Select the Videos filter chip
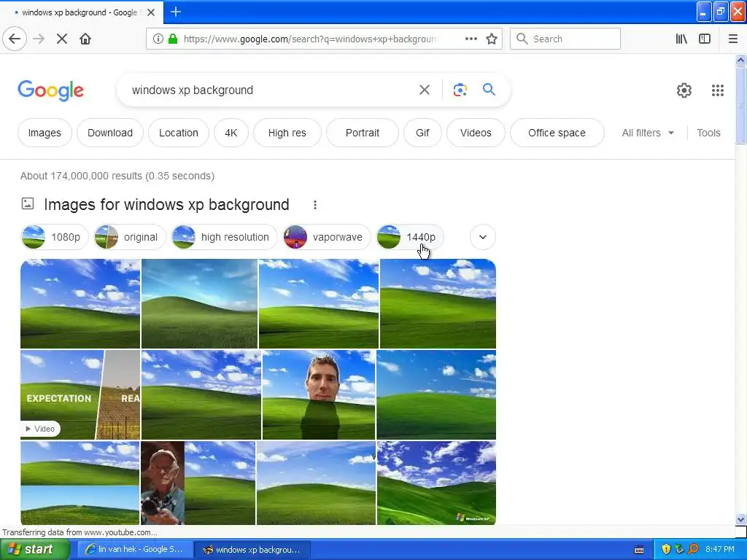This screenshot has width=747, height=560. [476, 133]
